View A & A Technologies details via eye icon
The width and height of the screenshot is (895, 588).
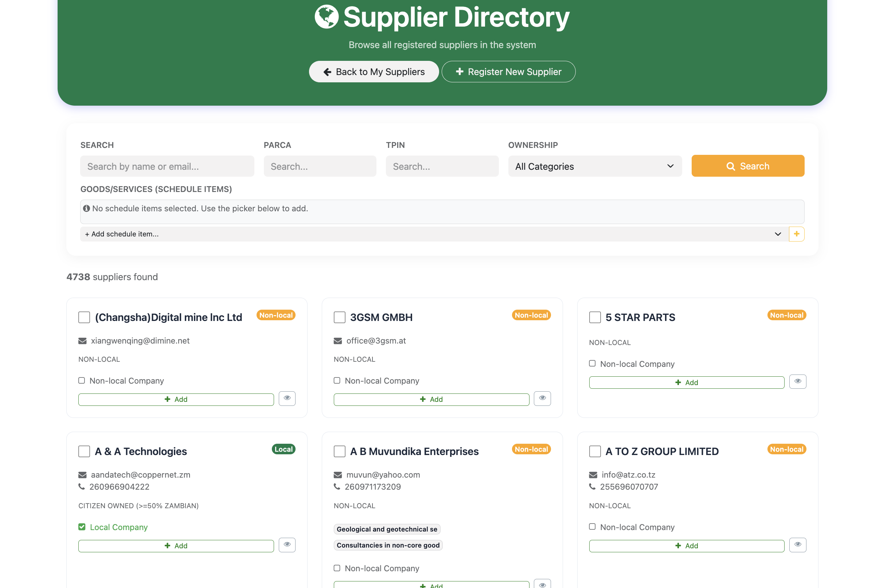(x=287, y=545)
